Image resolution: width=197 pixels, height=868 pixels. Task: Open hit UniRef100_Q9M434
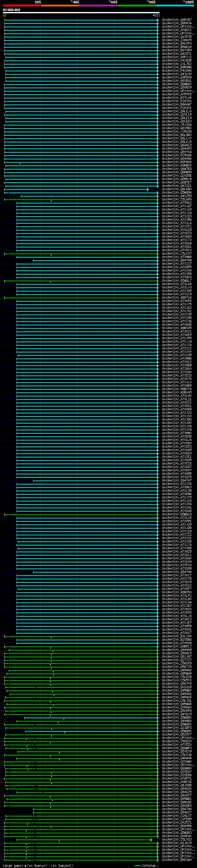pyautogui.click(x=177, y=23)
